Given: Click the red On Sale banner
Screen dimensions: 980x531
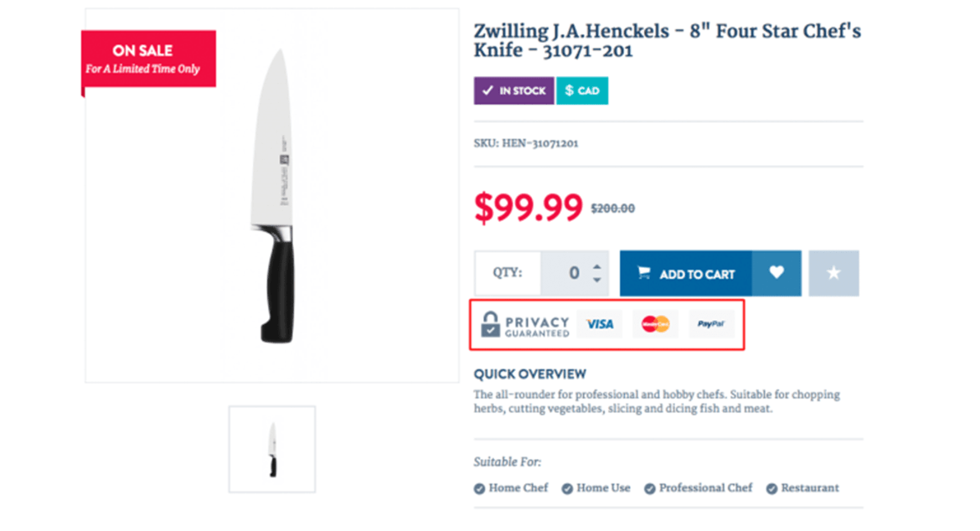Looking at the screenshot, I should (x=148, y=59).
